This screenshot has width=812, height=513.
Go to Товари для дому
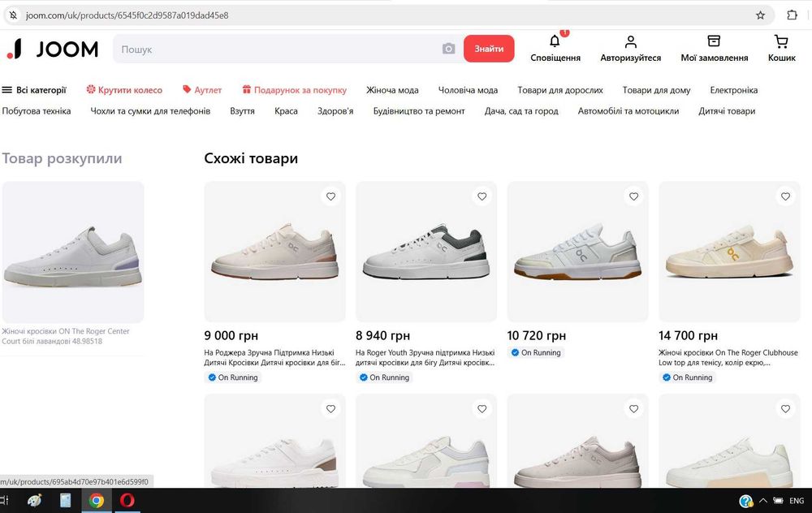pyautogui.click(x=657, y=90)
